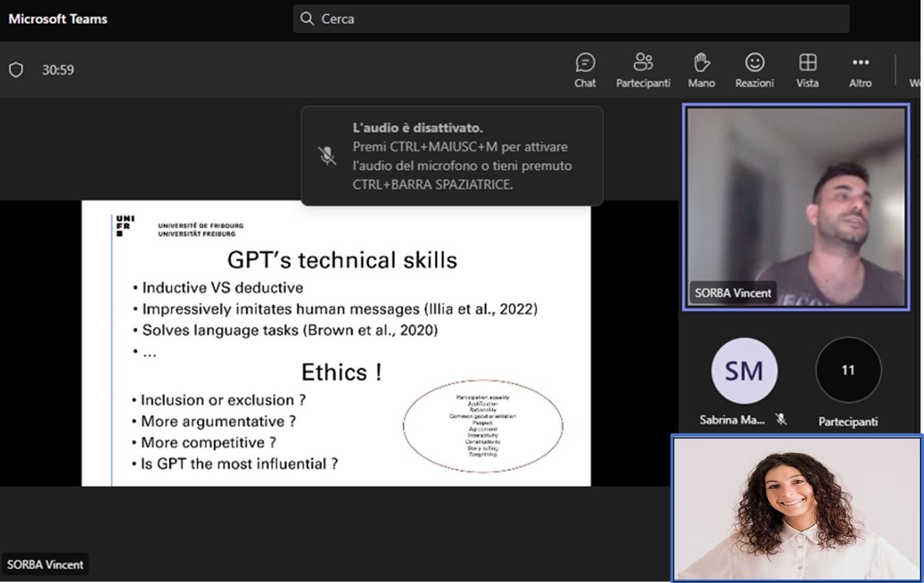Click the muted mic icon beside Sabrina
The image size is (924, 583).
tap(780, 419)
